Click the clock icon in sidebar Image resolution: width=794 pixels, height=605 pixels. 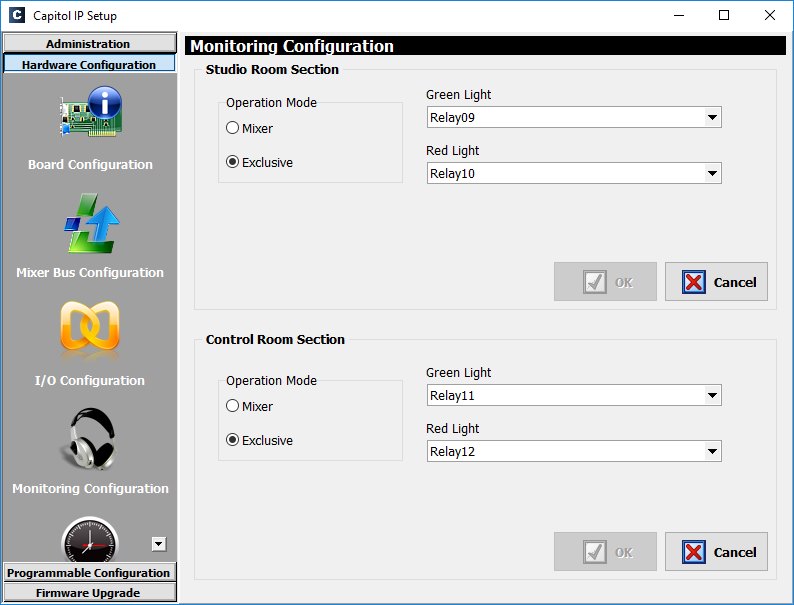point(90,540)
